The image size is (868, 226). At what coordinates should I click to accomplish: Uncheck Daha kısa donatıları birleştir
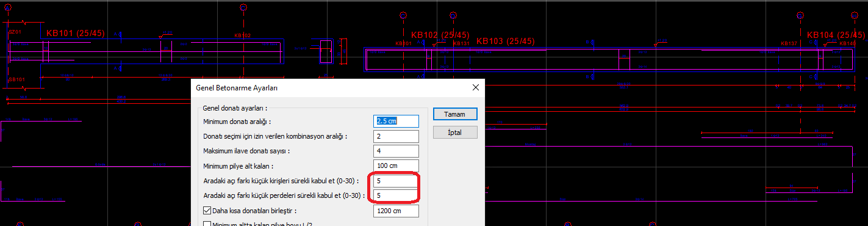207,211
